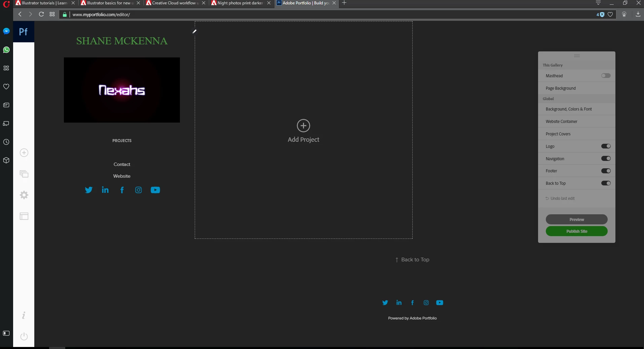Click the footer YouTube icon

click(440, 303)
